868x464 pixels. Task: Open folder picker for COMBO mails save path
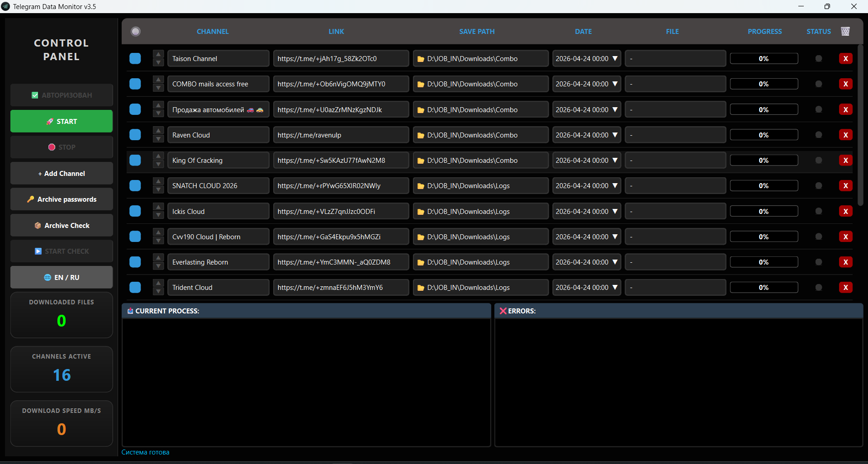(421, 84)
